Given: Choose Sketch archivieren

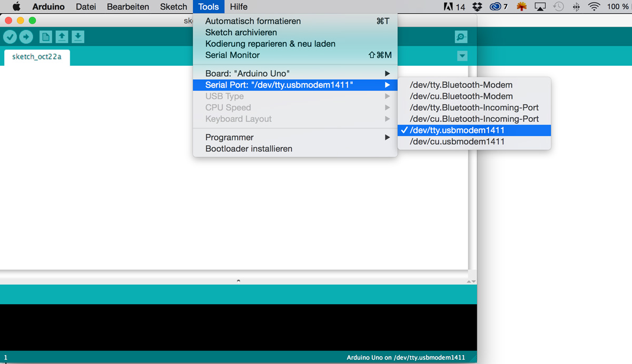Looking at the screenshot, I should 295,33.
